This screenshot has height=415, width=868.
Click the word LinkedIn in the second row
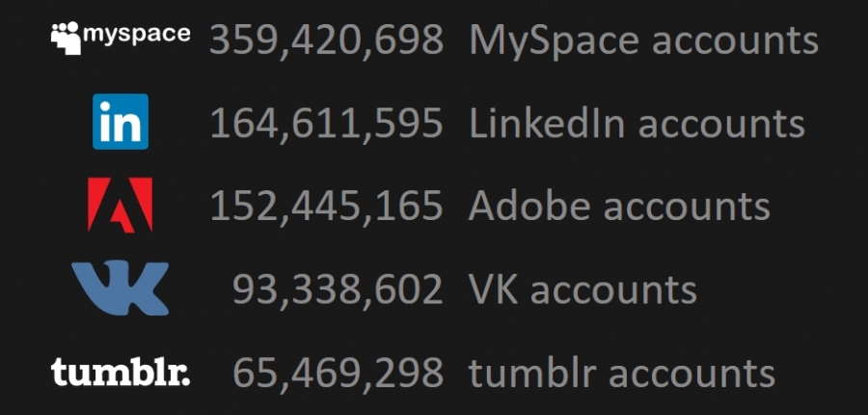click(x=547, y=123)
